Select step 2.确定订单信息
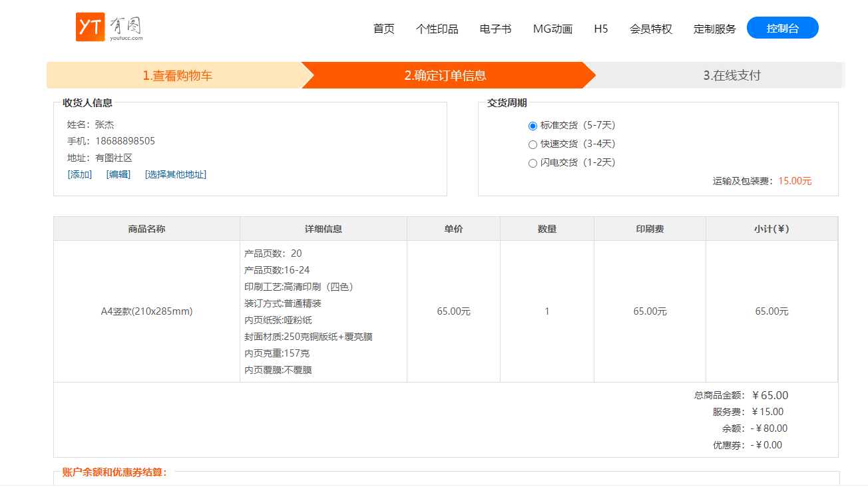 (x=445, y=75)
